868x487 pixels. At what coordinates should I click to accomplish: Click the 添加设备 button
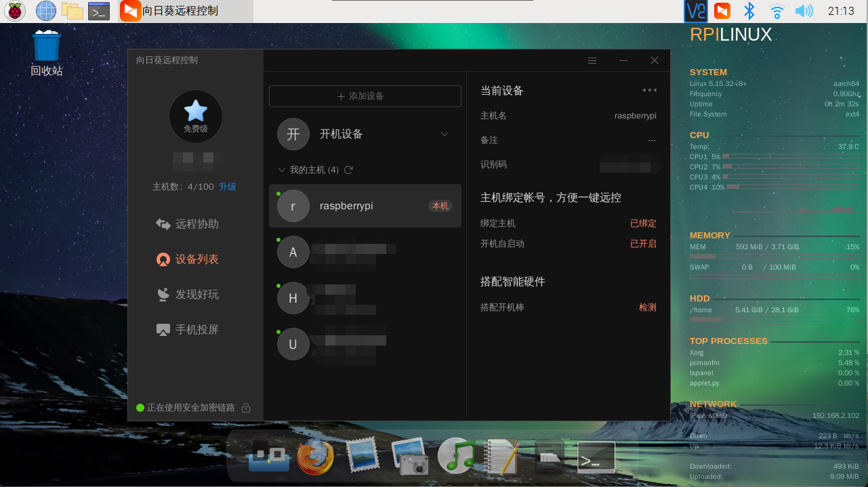tap(365, 96)
